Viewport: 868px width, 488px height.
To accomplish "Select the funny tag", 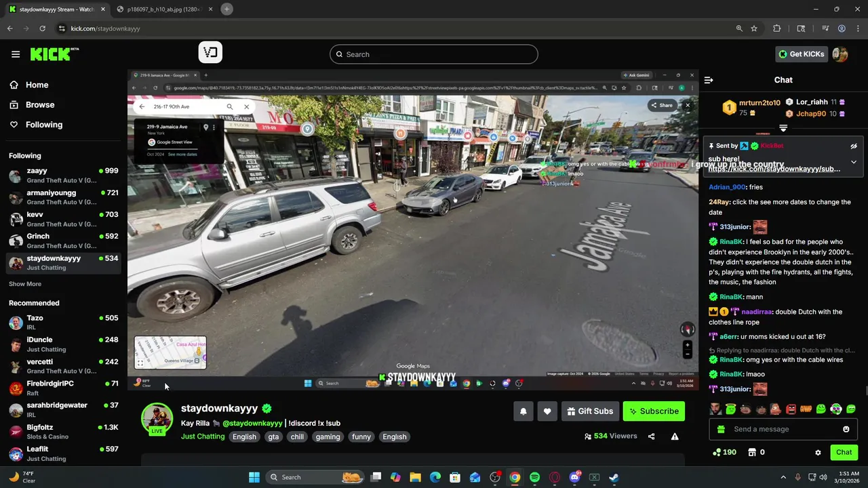I will pos(361,436).
